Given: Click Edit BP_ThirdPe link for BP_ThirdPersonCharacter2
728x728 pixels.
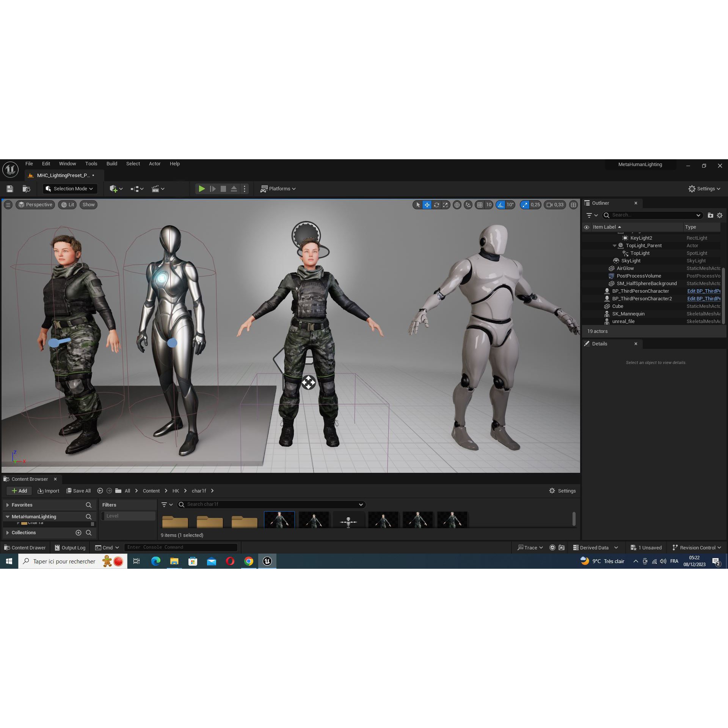Looking at the screenshot, I should [x=704, y=299].
